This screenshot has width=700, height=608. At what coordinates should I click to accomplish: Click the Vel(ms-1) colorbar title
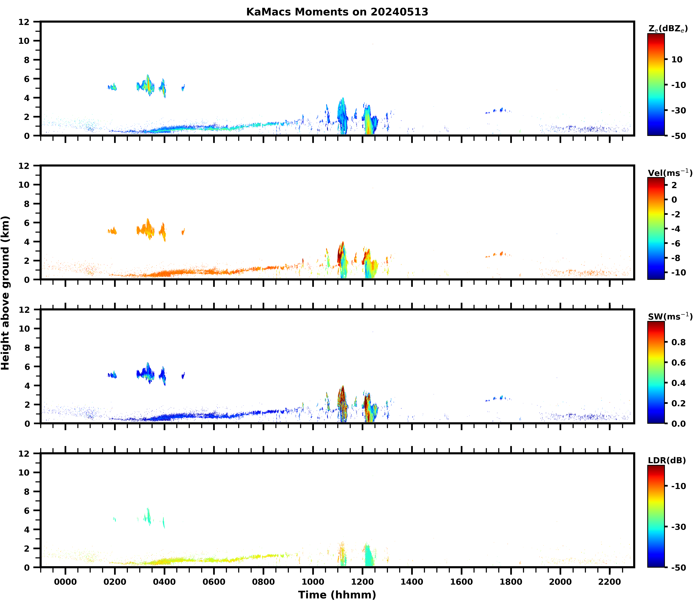[x=670, y=173]
